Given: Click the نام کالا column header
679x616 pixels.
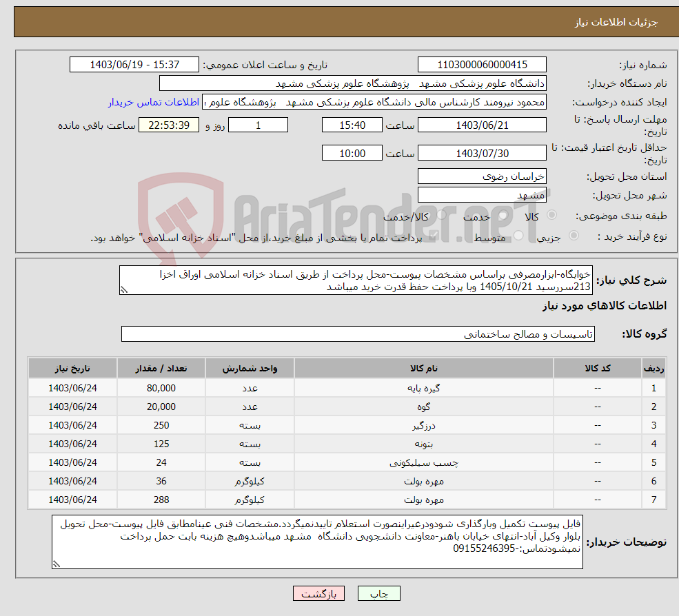Looking at the screenshot, I should [423, 369].
